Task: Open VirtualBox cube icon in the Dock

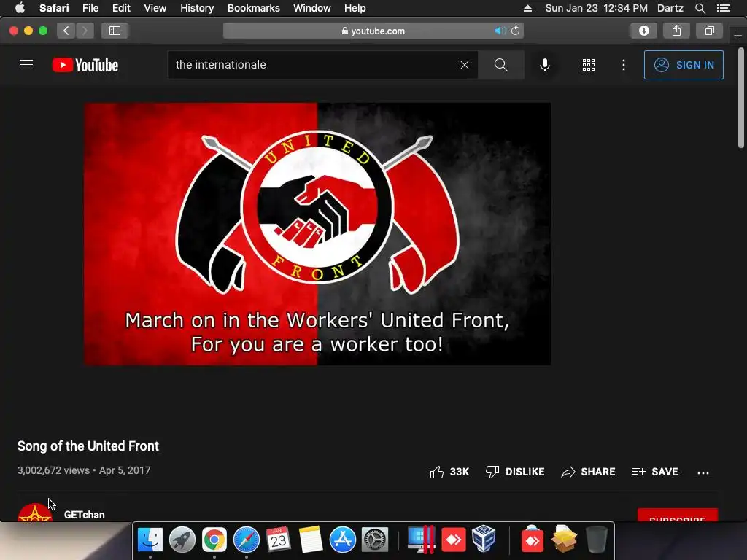Action: pyautogui.click(x=484, y=539)
